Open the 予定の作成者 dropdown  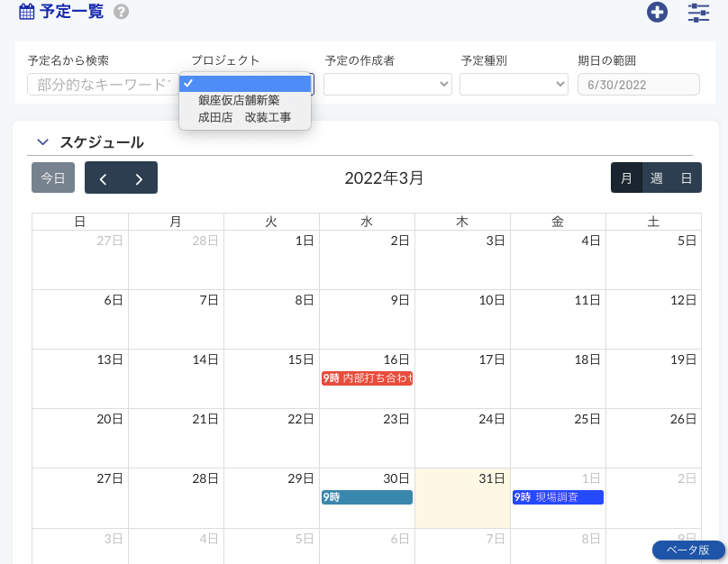[x=387, y=85]
